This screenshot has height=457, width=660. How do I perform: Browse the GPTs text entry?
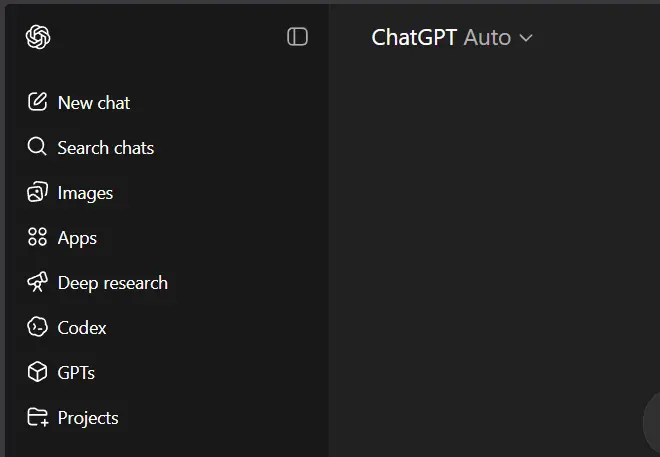tap(76, 373)
